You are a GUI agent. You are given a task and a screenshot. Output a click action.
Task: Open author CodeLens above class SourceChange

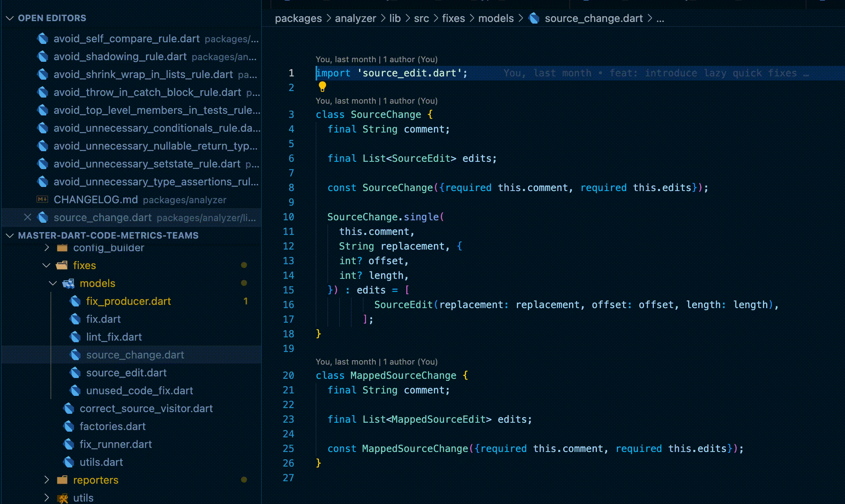[377, 101]
